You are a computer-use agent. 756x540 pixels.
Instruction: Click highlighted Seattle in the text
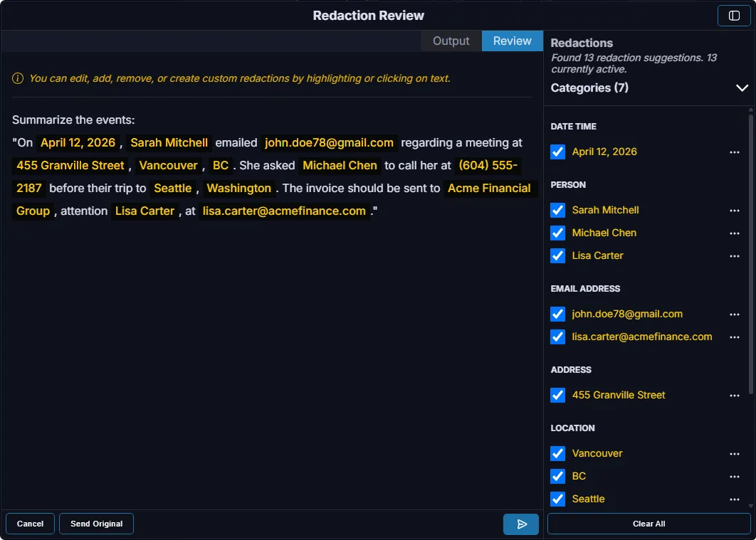point(172,189)
